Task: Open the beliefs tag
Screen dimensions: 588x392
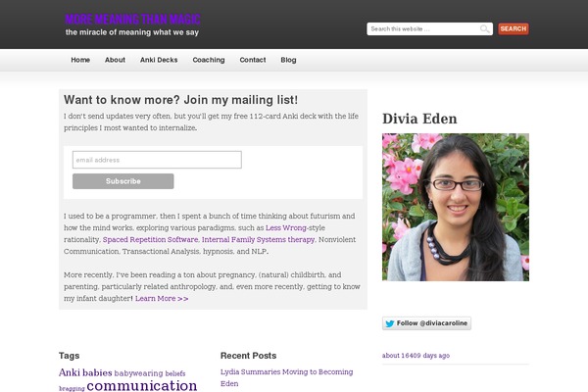Action: pos(175,373)
